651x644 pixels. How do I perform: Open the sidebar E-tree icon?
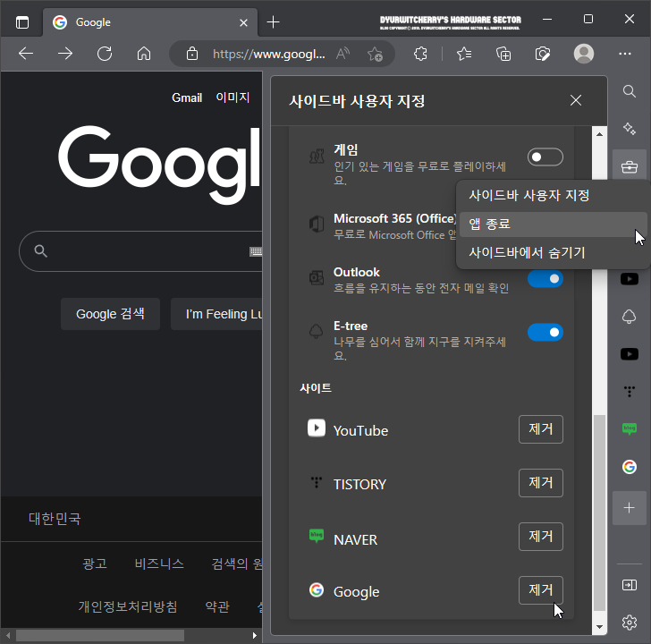point(630,317)
